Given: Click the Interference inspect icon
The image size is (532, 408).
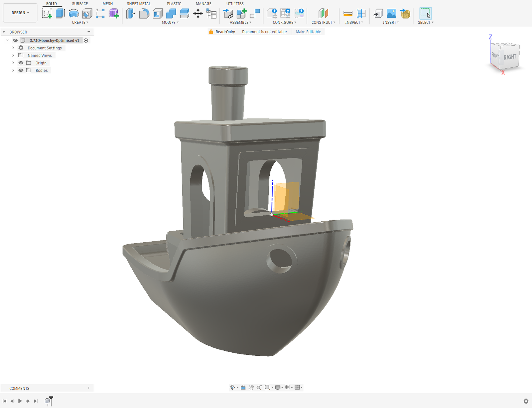Looking at the screenshot, I should tap(361, 13).
